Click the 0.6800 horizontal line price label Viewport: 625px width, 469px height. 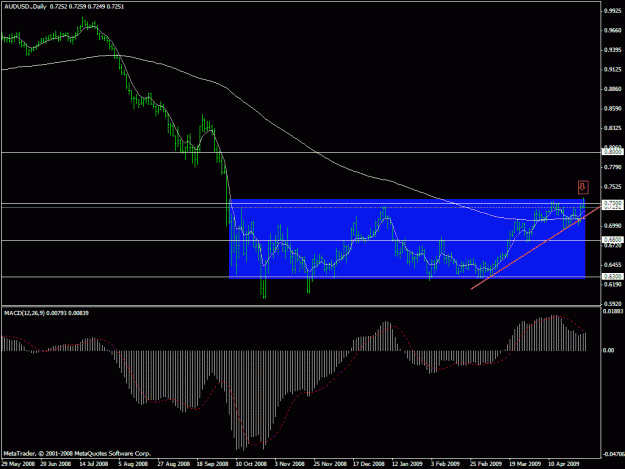(613, 240)
